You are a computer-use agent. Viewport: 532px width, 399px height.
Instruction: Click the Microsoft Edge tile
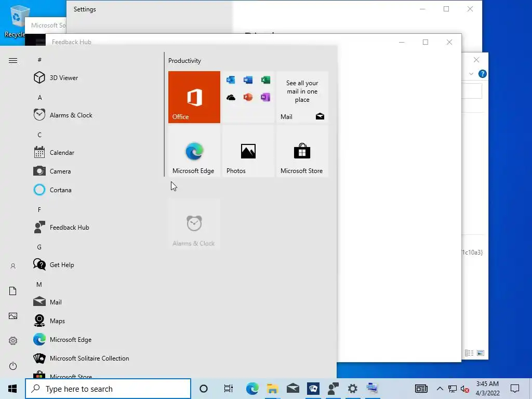click(194, 151)
